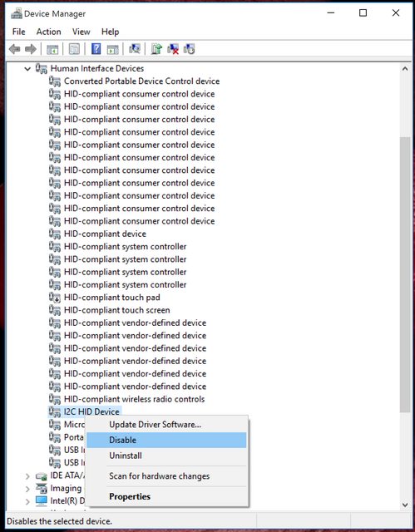Close the Device Manager window
The height and width of the screenshot is (532, 415).
[x=396, y=13]
